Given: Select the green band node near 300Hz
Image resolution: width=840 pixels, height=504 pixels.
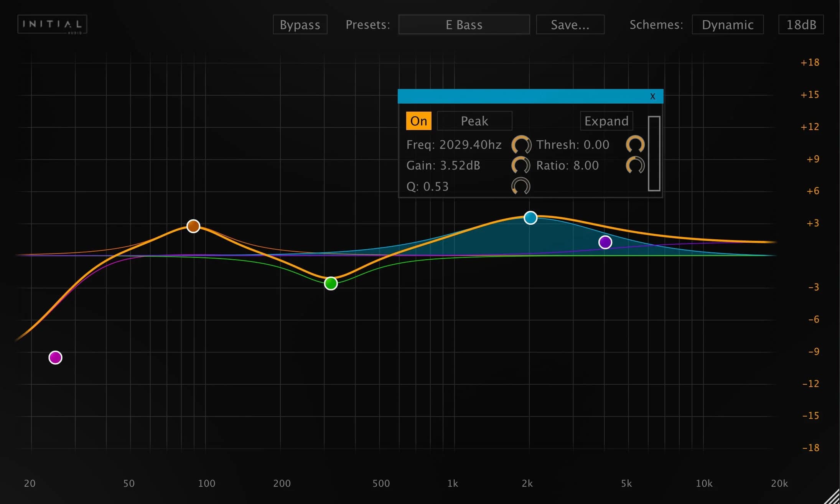Looking at the screenshot, I should tap(330, 283).
